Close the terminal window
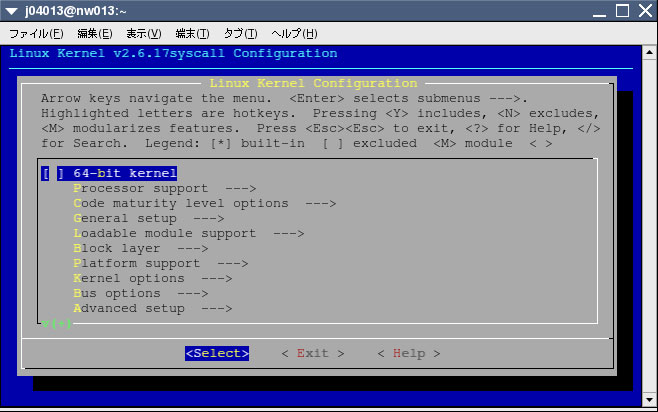The image size is (658, 412). (645, 11)
